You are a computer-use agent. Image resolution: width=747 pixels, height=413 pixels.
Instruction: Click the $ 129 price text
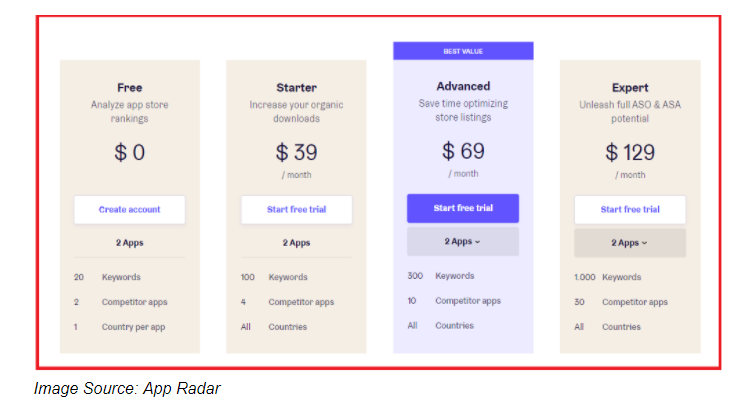630,153
